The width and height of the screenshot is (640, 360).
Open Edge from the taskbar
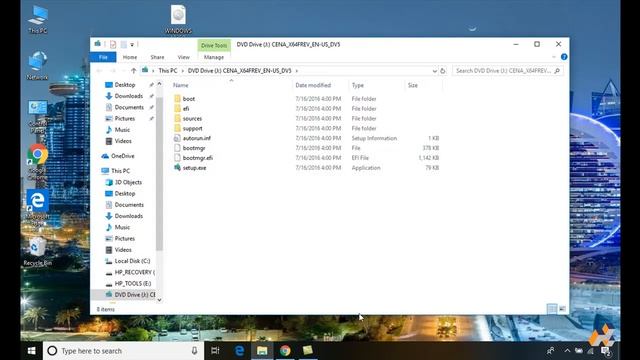click(239, 351)
